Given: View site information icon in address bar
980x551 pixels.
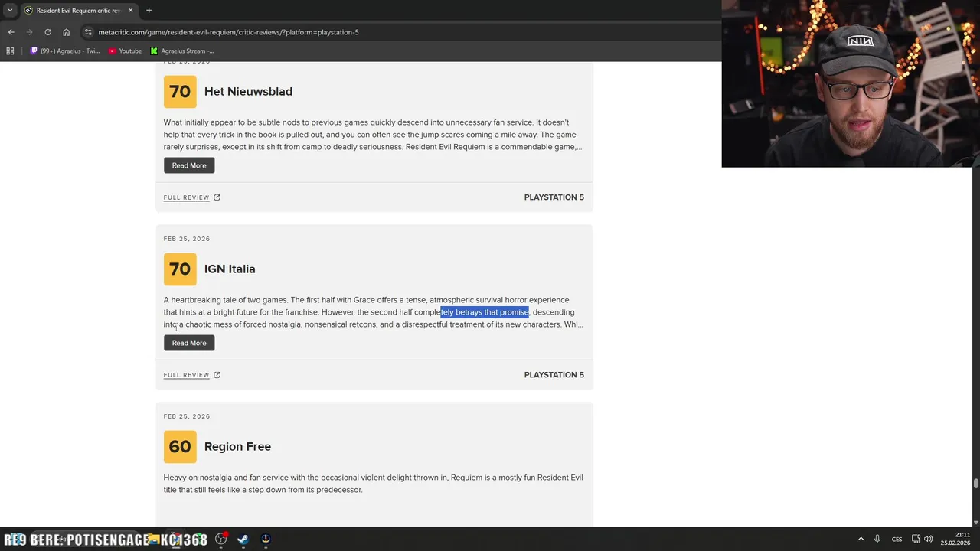Looking at the screenshot, I should [x=89, y=32].
